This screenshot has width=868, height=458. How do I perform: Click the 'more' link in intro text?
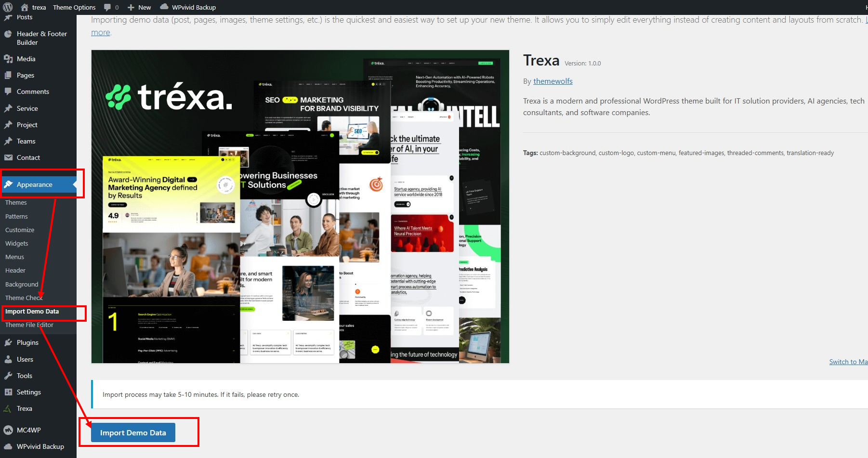pyautogui.click(x=100, y=32)
